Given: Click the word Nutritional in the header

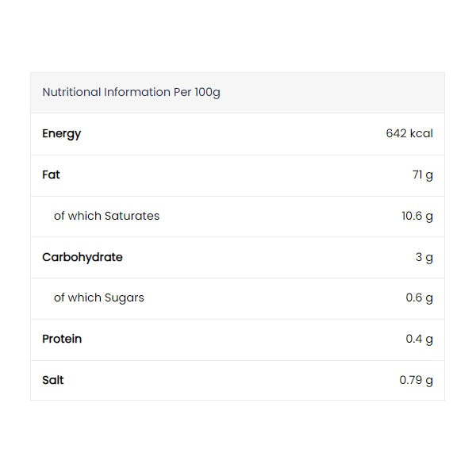Looking at the screenshot, I should 71,92.
